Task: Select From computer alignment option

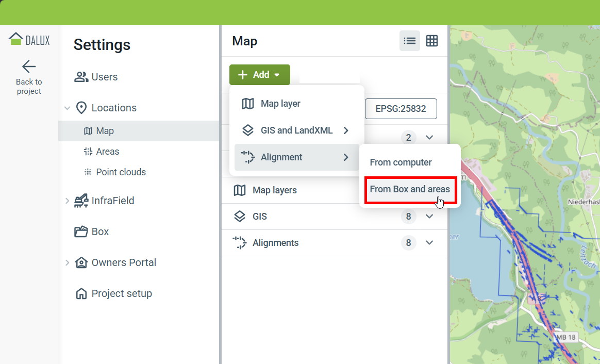Action: pos(401,162)
